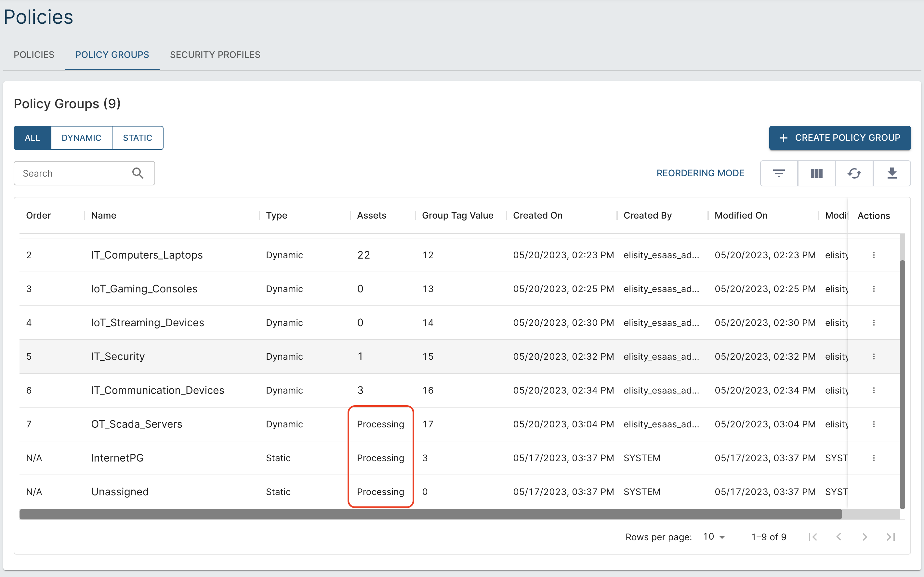Download the policy groups list
The width and height of the screenshot is (924, 577).
tap(892, 173)
